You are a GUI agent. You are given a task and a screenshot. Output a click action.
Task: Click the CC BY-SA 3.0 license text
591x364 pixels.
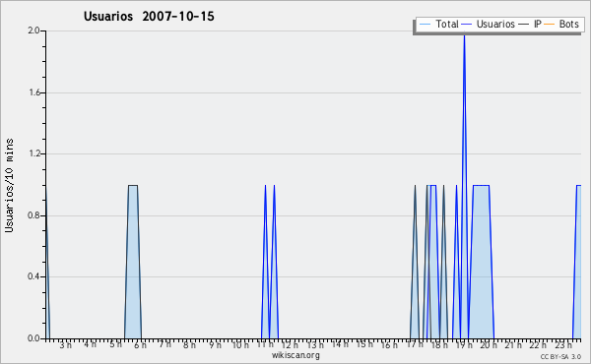pos(560,356)
